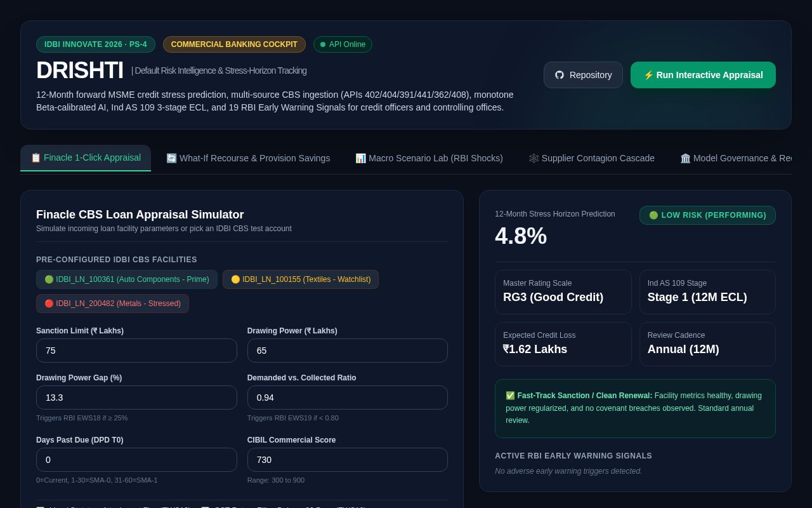Load IDBI_LN_100155 Textiles Watchlist facility
Screen dimensions: 812x508
click(x=301, y=279)
